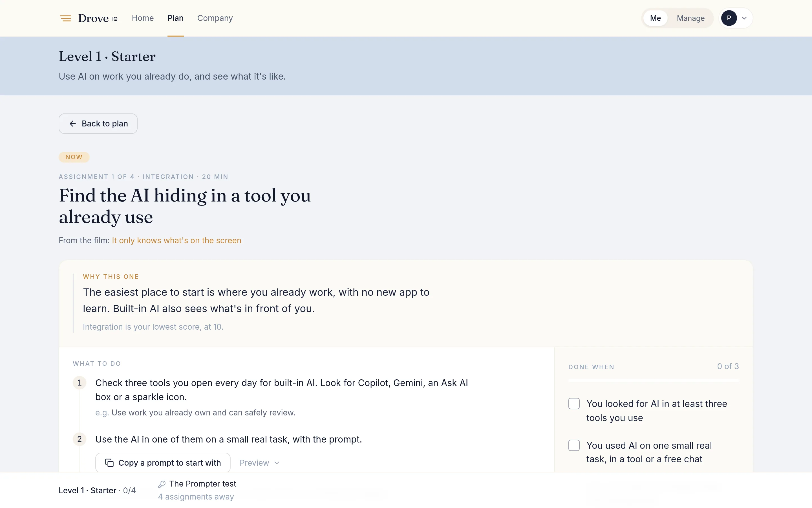This screenshot has height=508, width=812.
Task: Click the NOW badge
Action: 74,157
